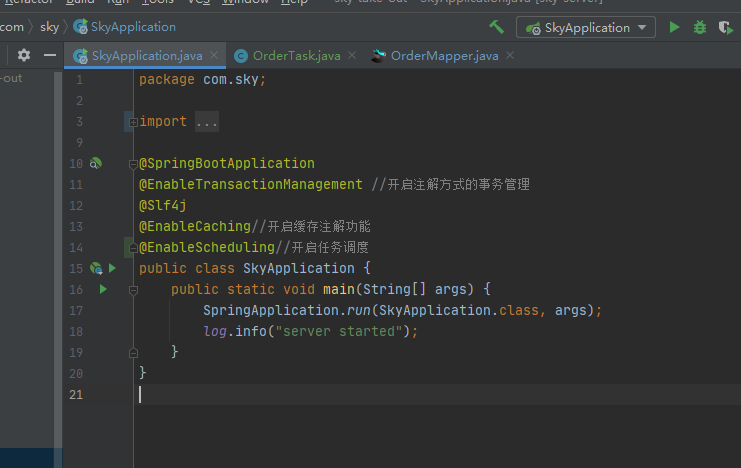Click the Build project hammer icon
Viewport: 741px width, 468px height.
(496, 27)
